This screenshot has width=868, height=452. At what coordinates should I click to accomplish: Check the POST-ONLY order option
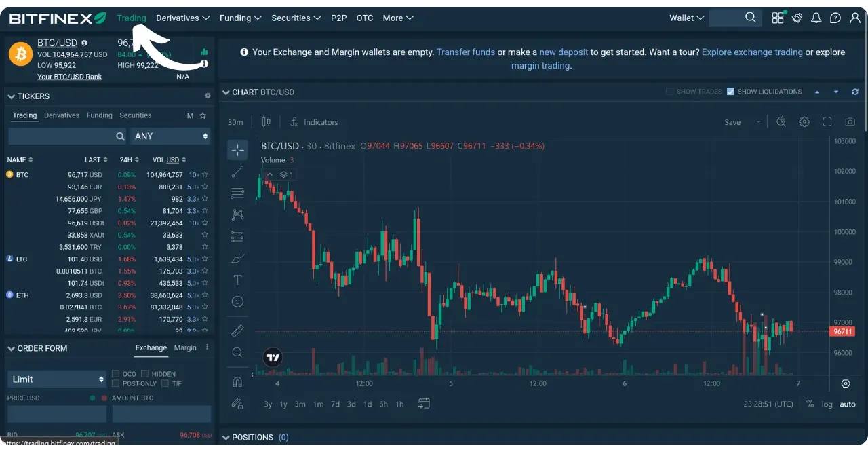tap(115, 383)
